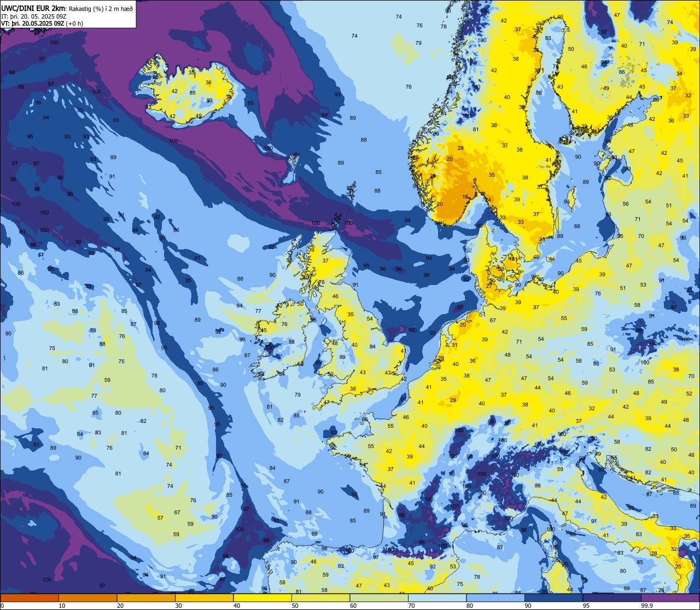Click the 'VT: þri. 20.05.2025 09Z' line
The image size is (700, 610).
pyautogui.click(x=32, y=24)
